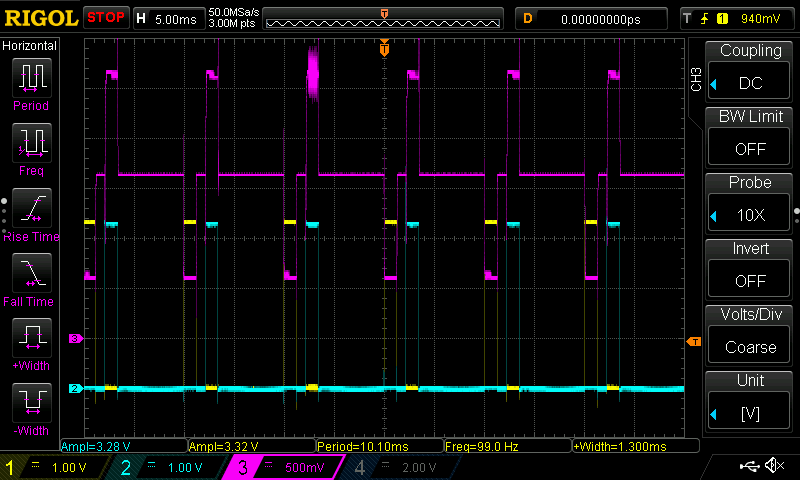Select disabled channel 4 label at 2.00 V
The height and width of the screenshot is (480, 800).
pyautogui.click(x=401, y=467)
